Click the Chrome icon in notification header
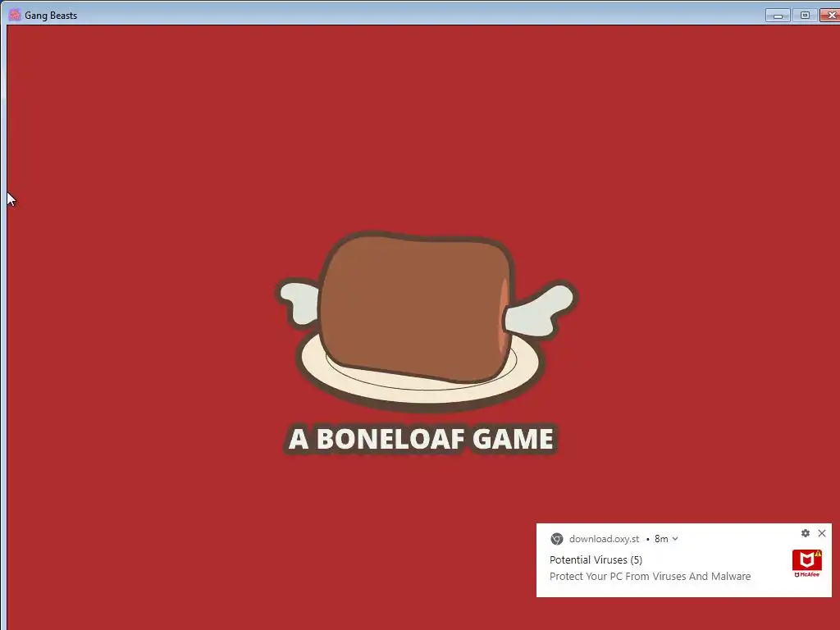Image resolution: width=840 pixels, height=630 pixels. coord(557,539)
